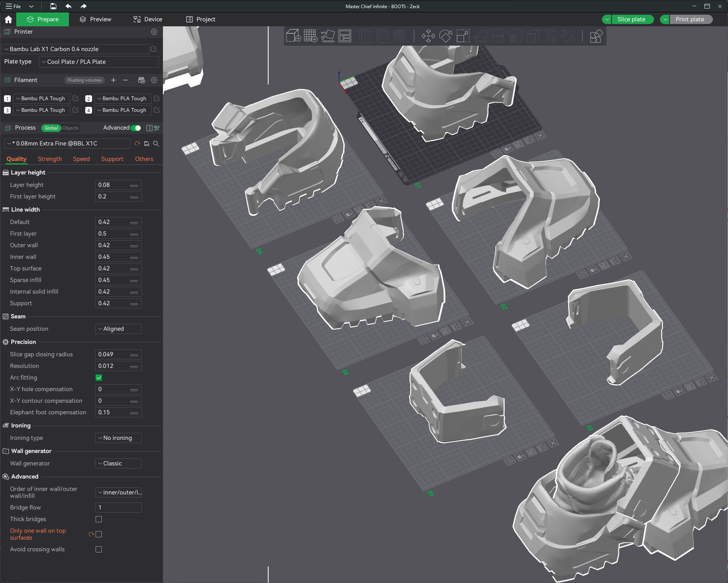
Task: Switch to the Project tab
Action: (x=200, y=19)
